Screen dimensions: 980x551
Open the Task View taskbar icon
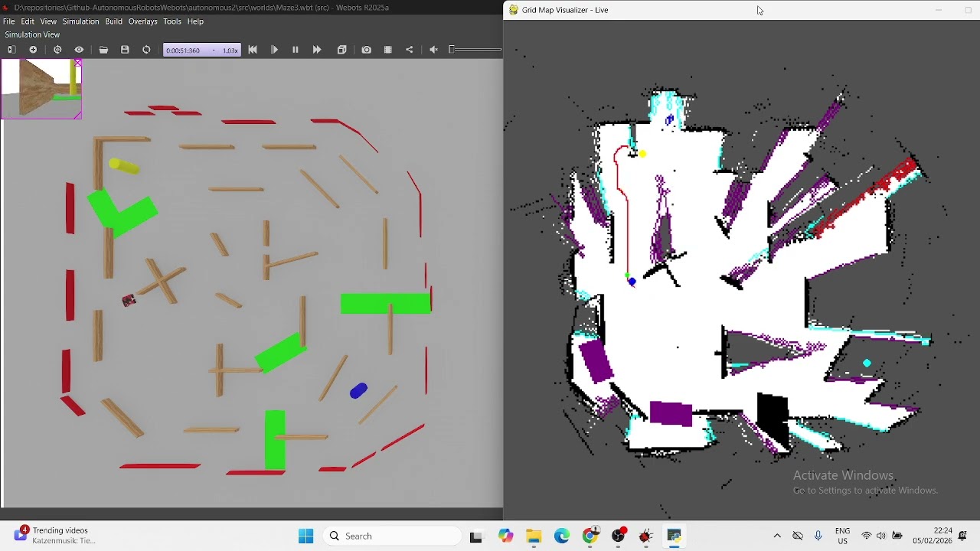[476, 536]
